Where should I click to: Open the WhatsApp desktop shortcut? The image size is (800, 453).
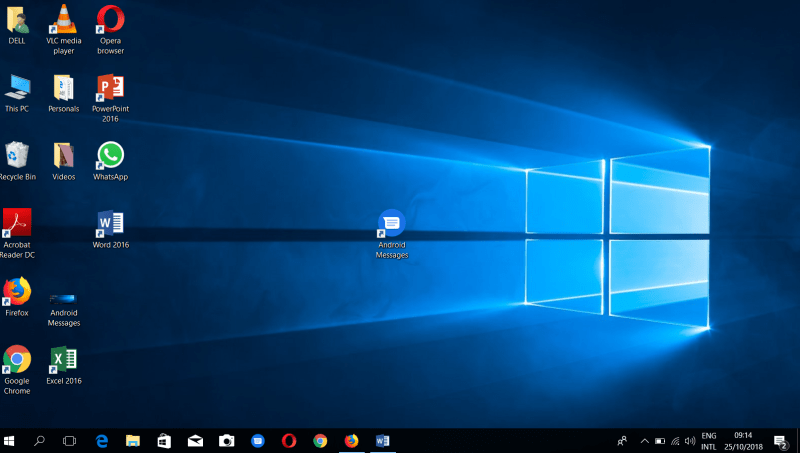110,155
